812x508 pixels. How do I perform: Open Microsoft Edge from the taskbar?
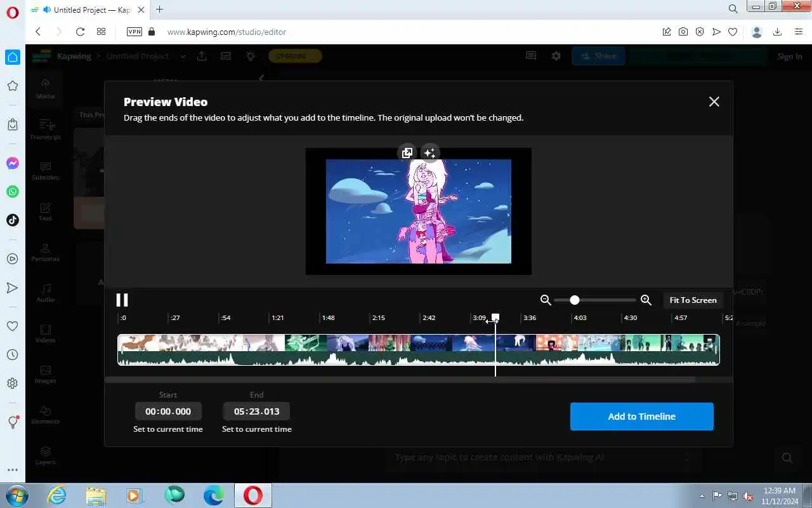[213, 495]
